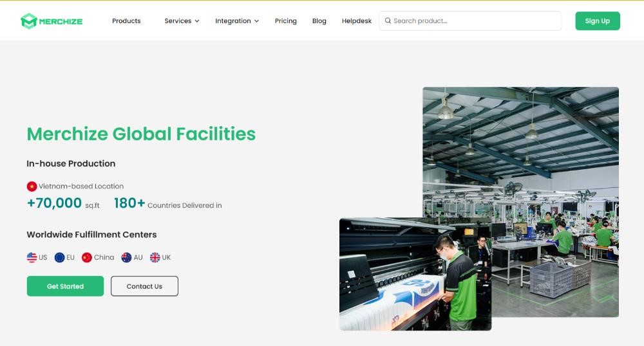Click the Get Started button
The image size is (644, 346).
(x=65, y=286)
